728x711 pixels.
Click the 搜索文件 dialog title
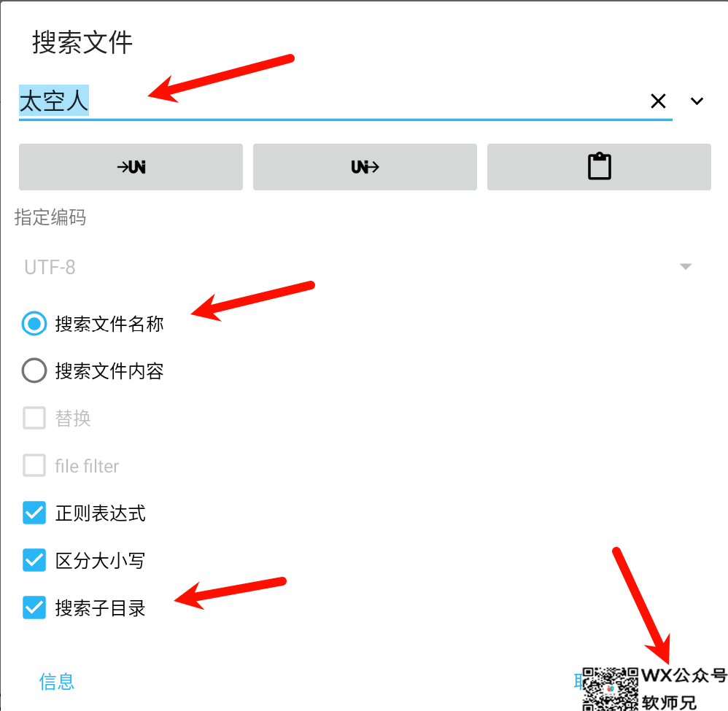[x=82, y=42]
